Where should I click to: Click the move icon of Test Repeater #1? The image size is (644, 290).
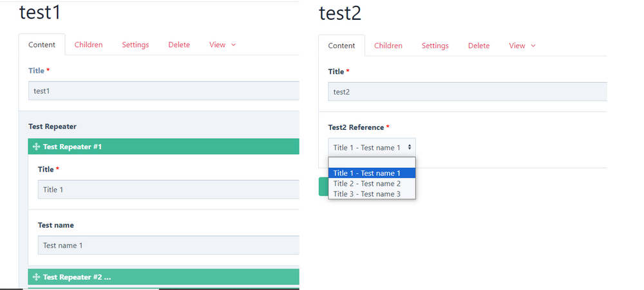coord(37,147)
